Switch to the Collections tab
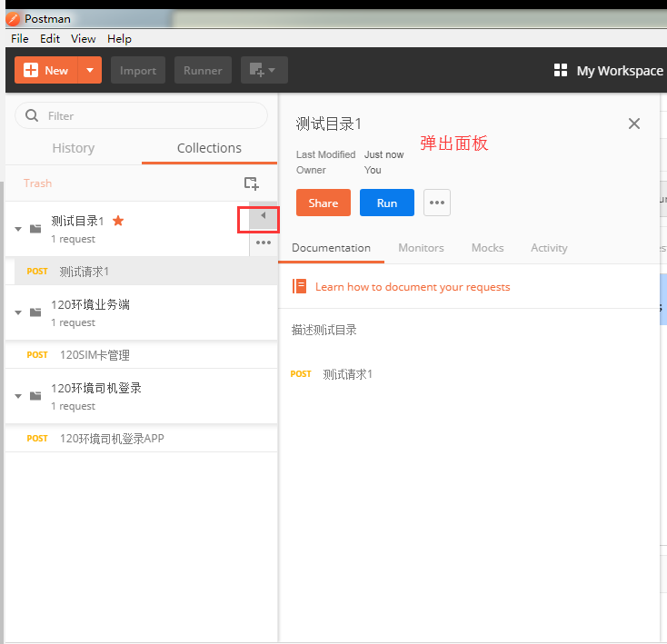The width and height of the screenshot is (667, 644). (209, 148)
